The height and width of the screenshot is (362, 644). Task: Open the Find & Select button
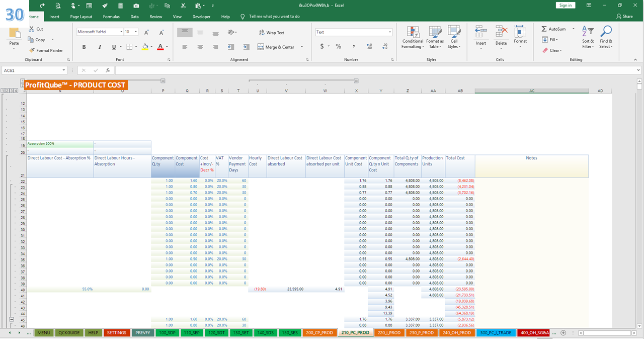tap(606, 38)
